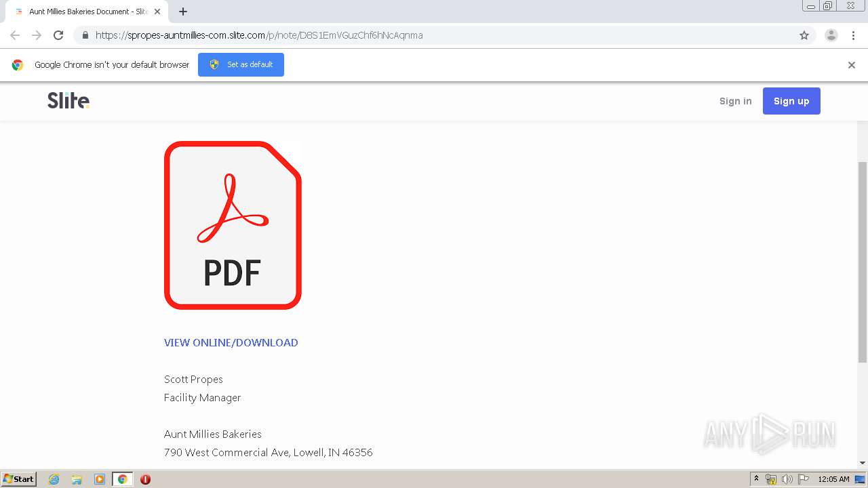Click the site lock icon

coord(85,35)
